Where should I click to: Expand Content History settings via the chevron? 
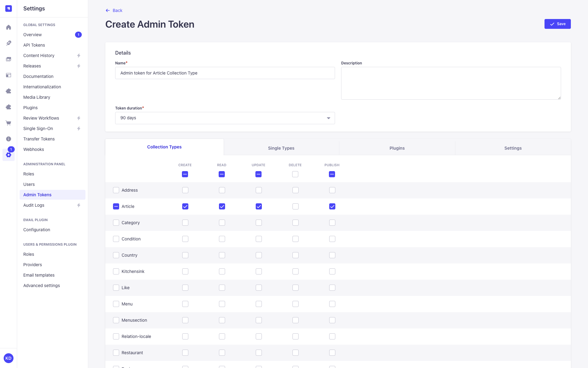coord(79,56)
